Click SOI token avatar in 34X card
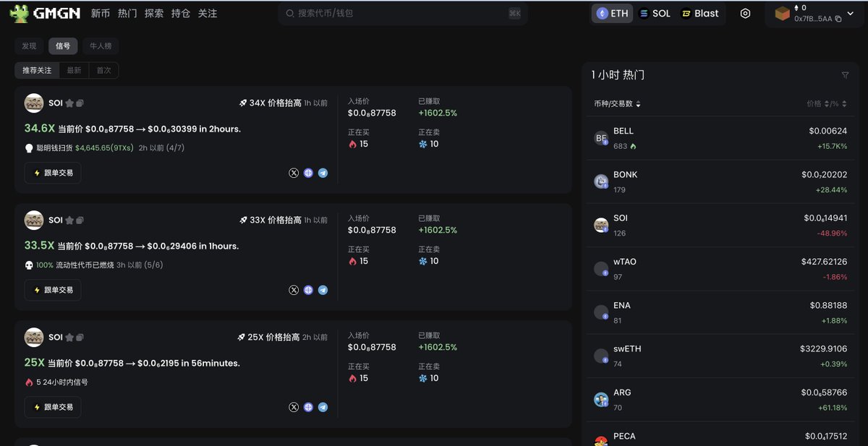 [34, 103]
